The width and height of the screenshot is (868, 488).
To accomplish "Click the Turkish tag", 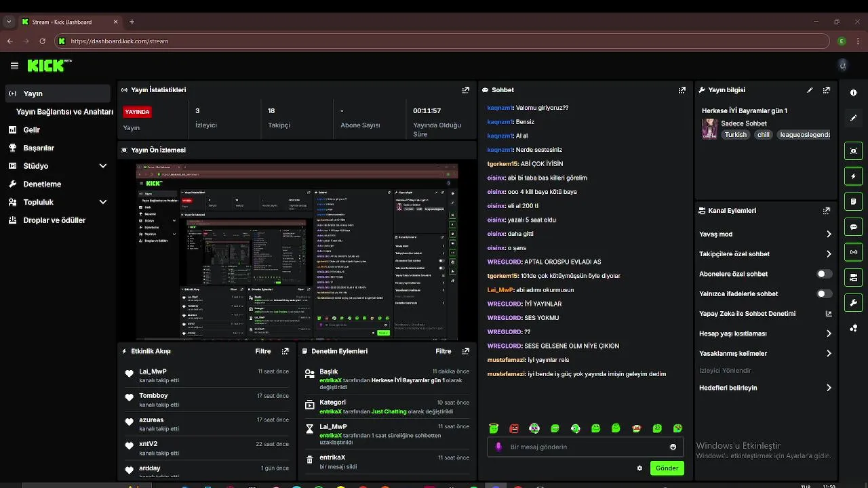I will [x=735, y=135].
